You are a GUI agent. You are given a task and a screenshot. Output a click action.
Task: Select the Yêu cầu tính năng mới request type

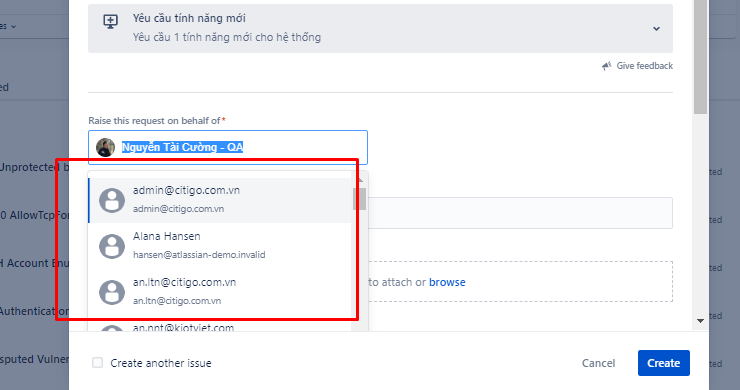point(380,28)
